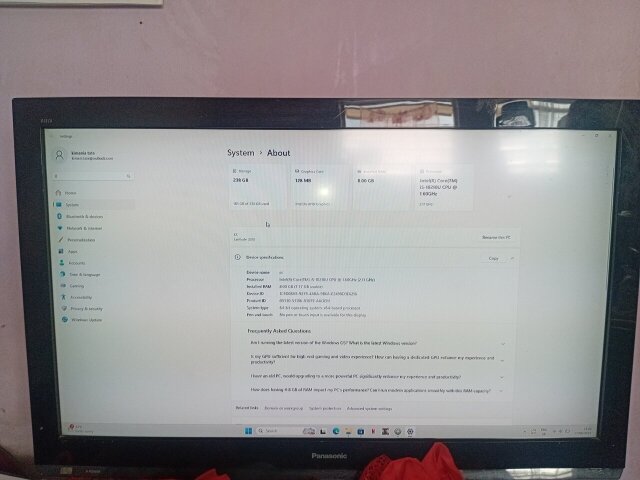Open Microsoft Store from taskbar

click(x=360, y=431)
